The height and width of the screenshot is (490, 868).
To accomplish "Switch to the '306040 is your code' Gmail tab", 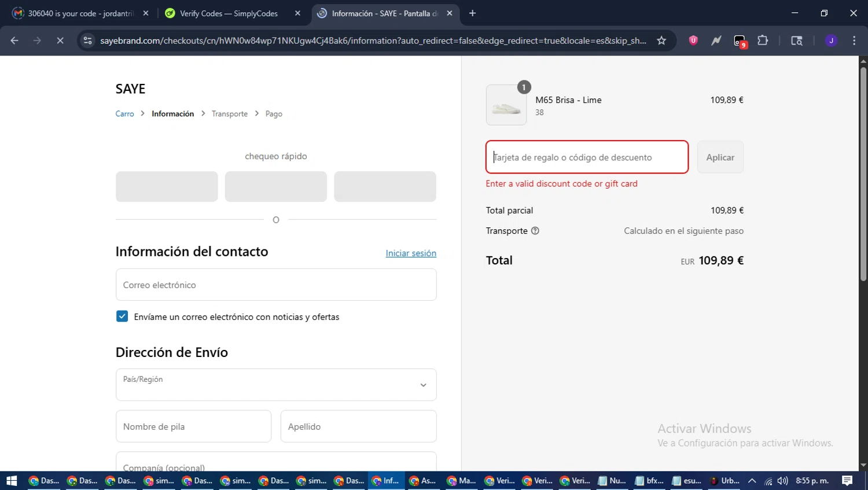I will (x=81, y=13).
